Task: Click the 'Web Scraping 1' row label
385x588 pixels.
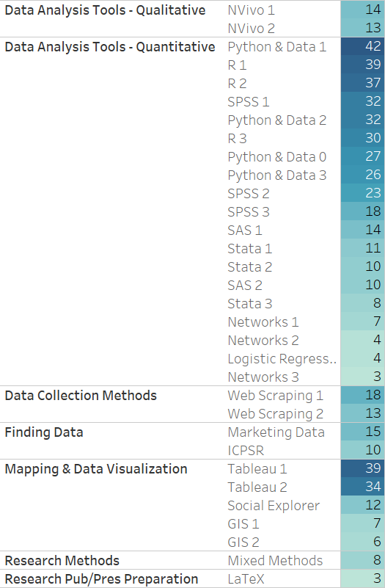Action: click(x=276, y=396)
